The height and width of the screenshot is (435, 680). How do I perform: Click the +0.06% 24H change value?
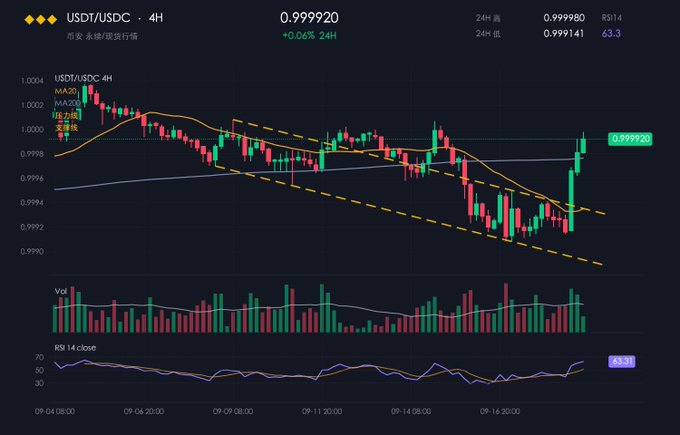(309, 36)
